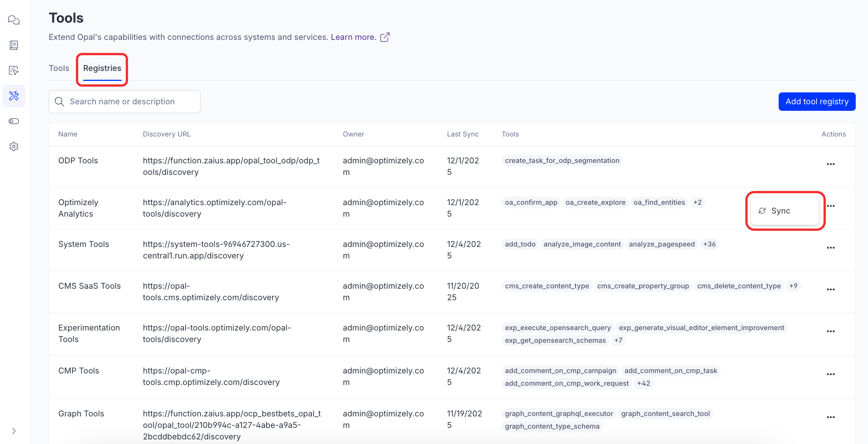
Task: Open actions menu for ODP Tools
Action: point(830,164)
